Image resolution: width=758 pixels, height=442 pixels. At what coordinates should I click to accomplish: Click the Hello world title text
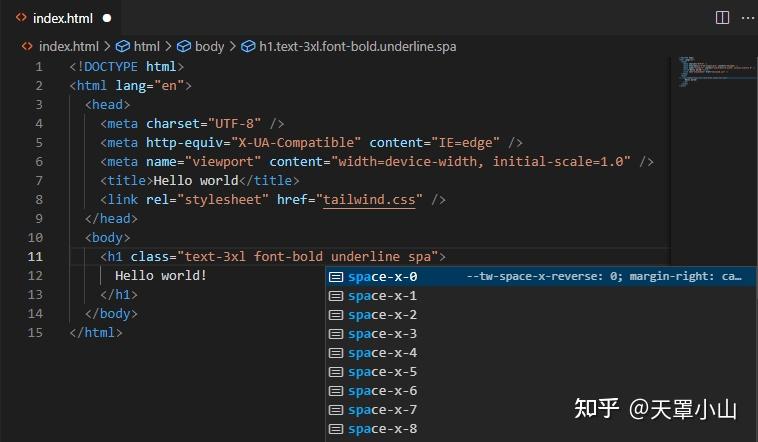[x=196, y=180]
